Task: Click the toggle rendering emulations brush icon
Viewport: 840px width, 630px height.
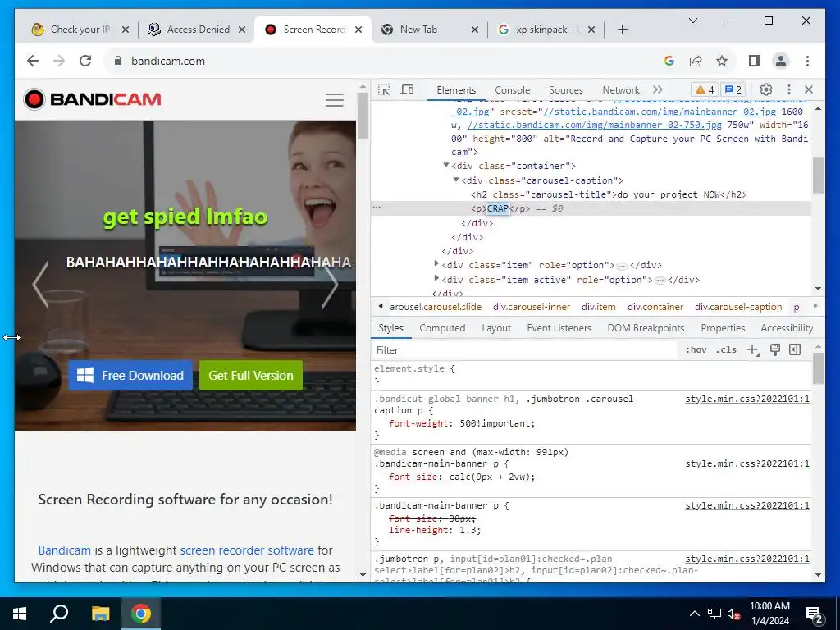Action: (774, 349)
